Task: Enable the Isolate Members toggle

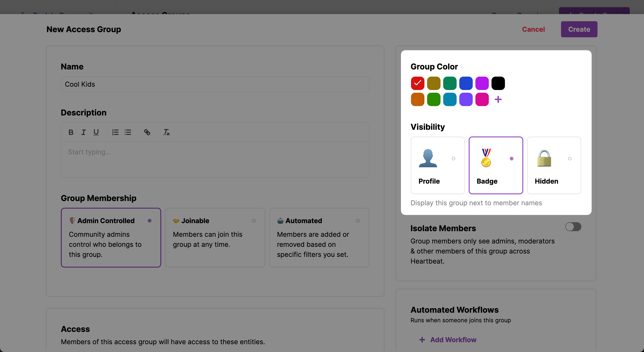Action: coord(573,227)
